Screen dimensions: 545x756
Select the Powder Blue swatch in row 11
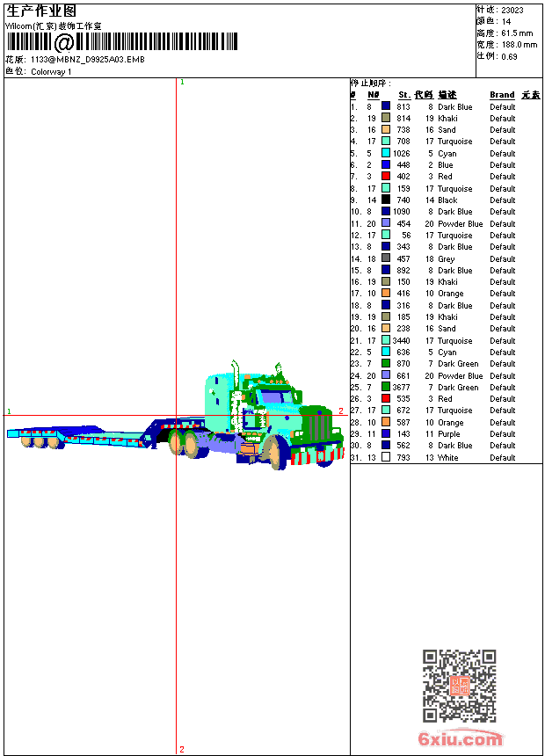(x=386, y=223)
